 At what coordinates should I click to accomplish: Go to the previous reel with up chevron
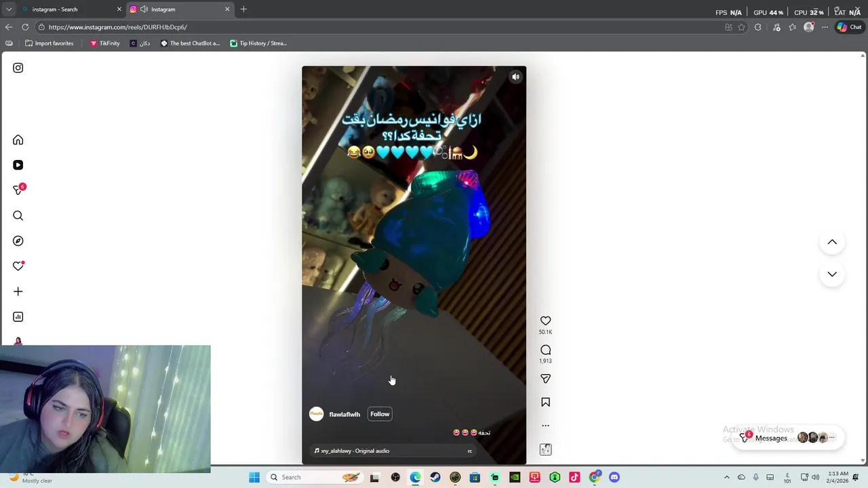tap(832, 242)
